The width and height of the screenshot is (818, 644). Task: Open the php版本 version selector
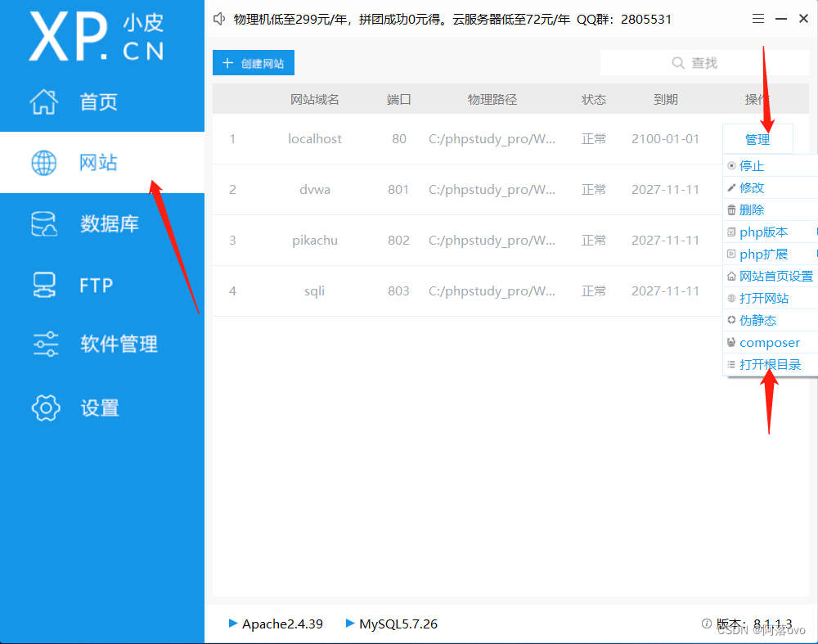[x=766, y=232]
